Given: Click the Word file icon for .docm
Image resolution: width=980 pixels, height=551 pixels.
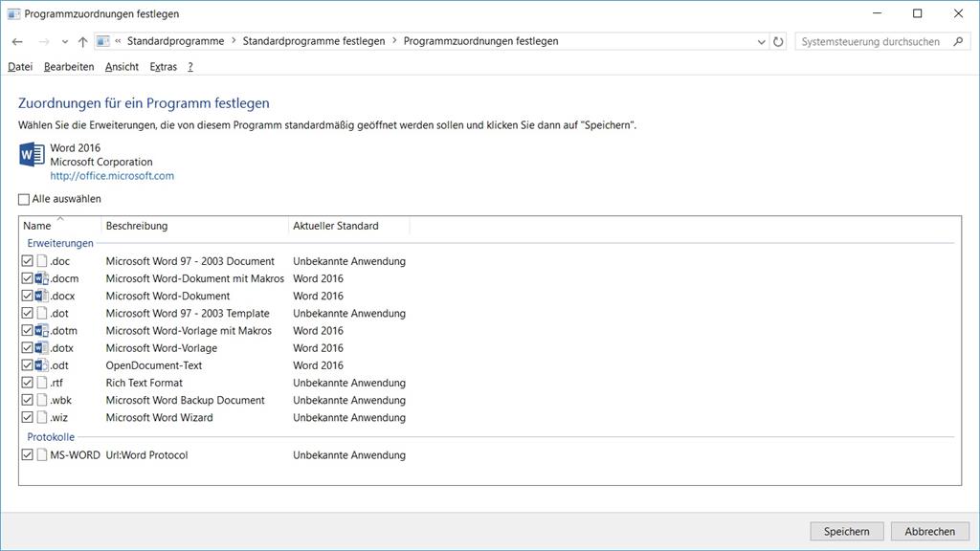Looking at the screenshot, I should click(42, 278).
